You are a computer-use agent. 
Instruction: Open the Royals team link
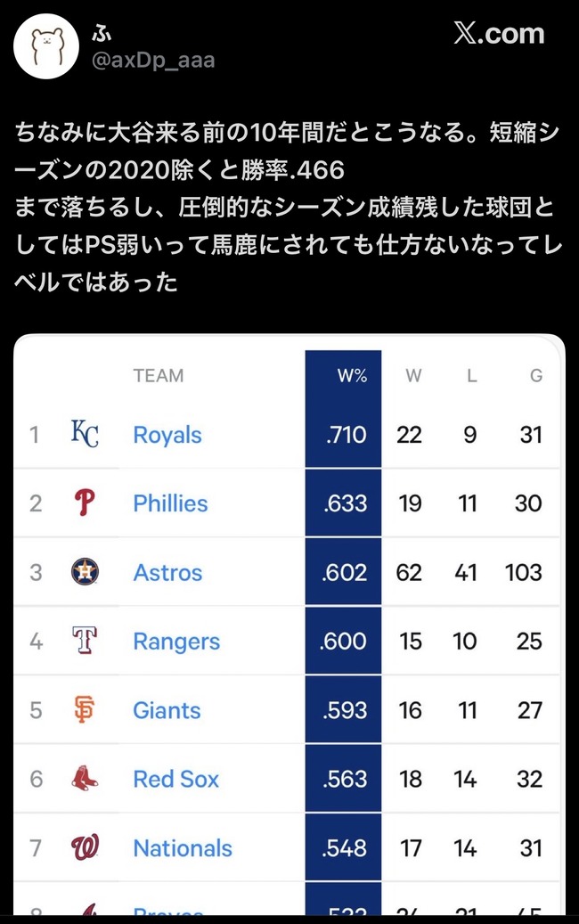coord(167,435)
